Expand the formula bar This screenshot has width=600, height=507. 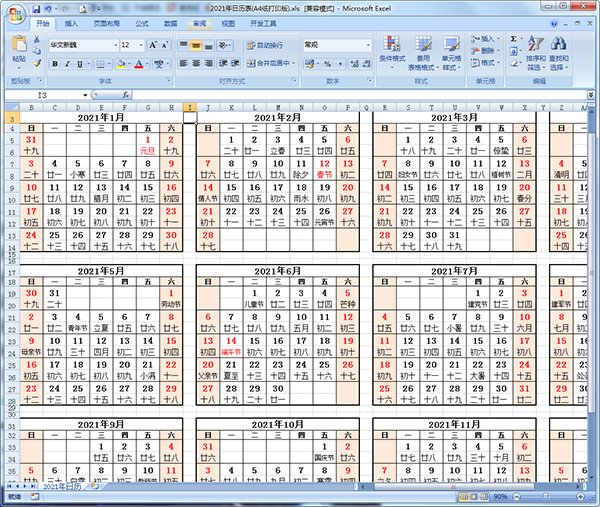[591, 94]
